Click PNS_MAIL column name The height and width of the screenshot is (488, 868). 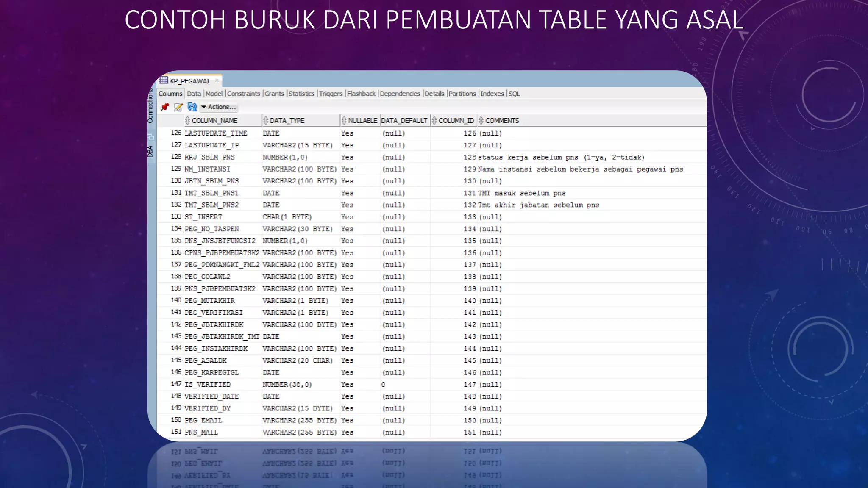[x=201, y=433]
